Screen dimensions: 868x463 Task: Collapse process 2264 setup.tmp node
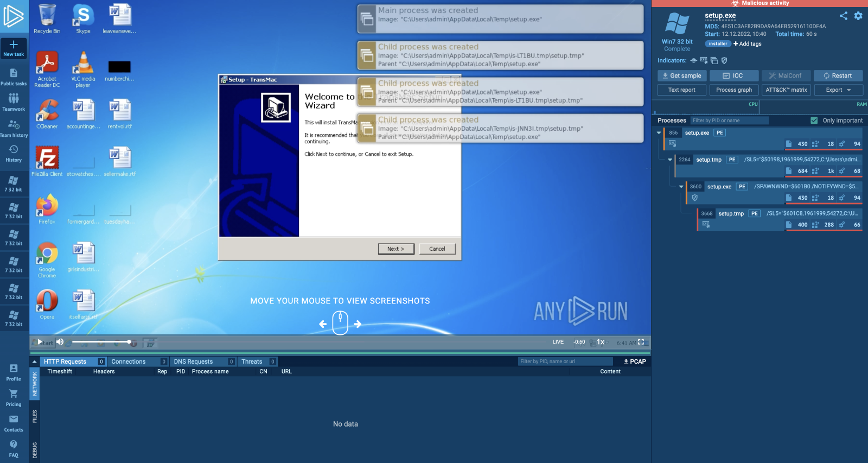click(x=670, y=160)
